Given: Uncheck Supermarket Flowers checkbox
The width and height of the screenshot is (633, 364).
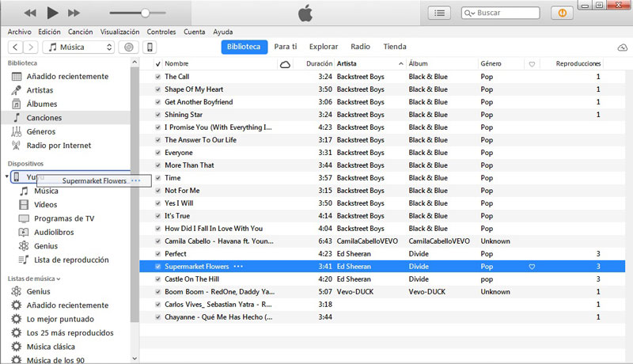Looking at the screenshot, I should (157, 267).
